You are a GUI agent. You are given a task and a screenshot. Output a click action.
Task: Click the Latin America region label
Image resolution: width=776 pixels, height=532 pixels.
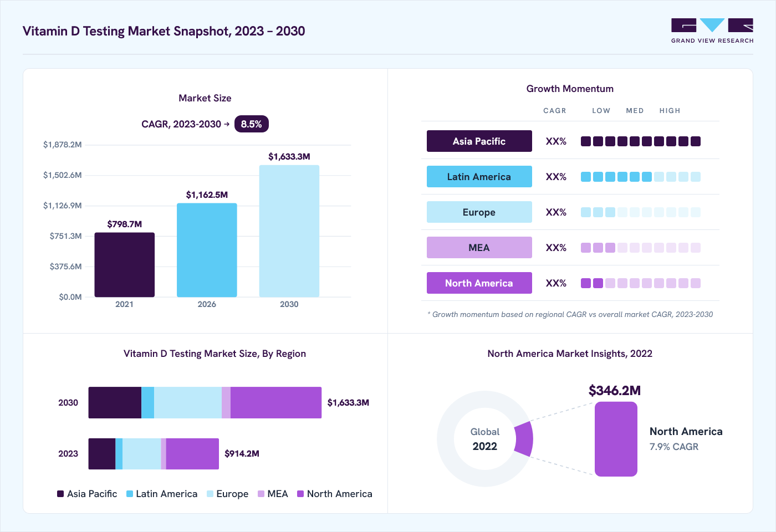coord(479,177)
